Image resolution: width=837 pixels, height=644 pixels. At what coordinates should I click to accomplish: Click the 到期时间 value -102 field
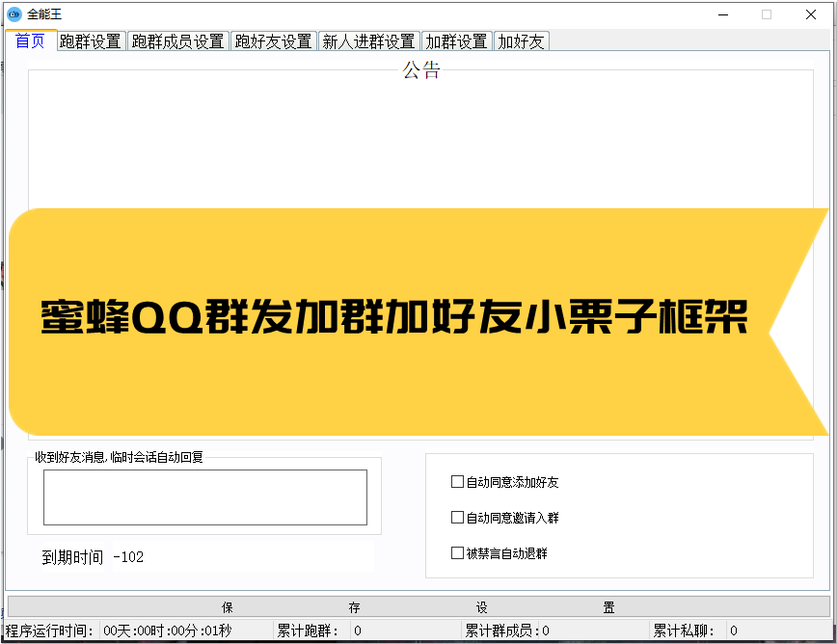[x=242, y=557]
